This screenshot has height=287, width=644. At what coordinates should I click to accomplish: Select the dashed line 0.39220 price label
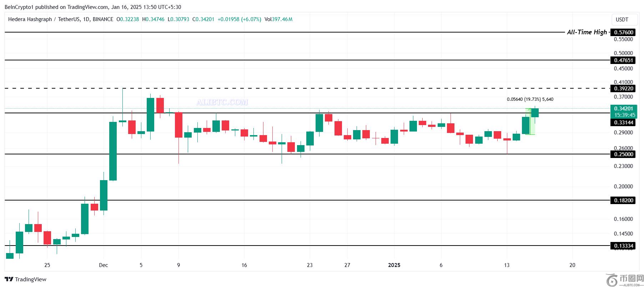click(624, 88)
